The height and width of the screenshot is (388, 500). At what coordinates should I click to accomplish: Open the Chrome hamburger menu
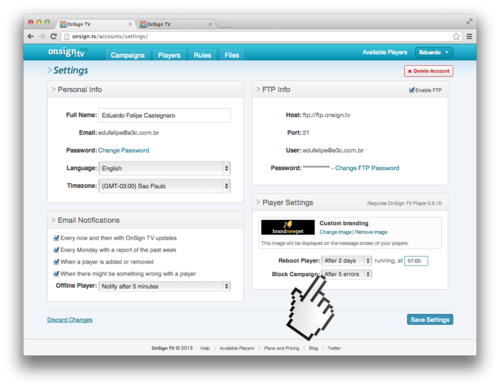[x=469, y=36]
